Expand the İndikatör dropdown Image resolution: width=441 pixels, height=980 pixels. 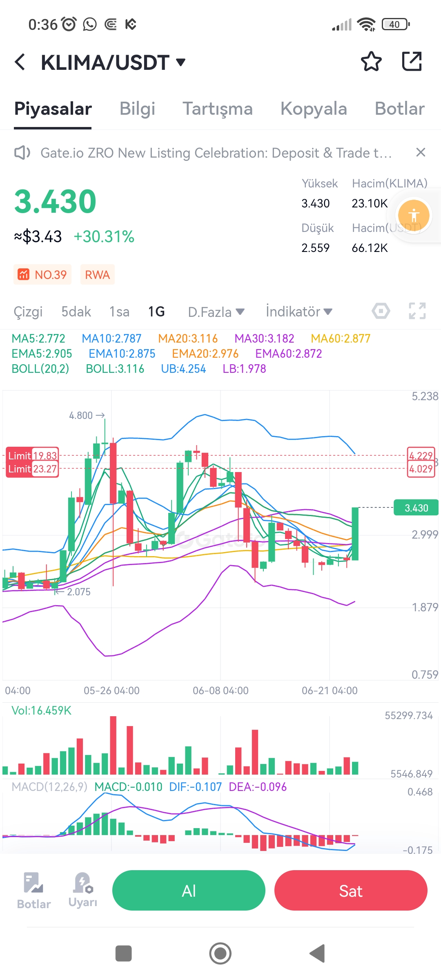[299, 312]
